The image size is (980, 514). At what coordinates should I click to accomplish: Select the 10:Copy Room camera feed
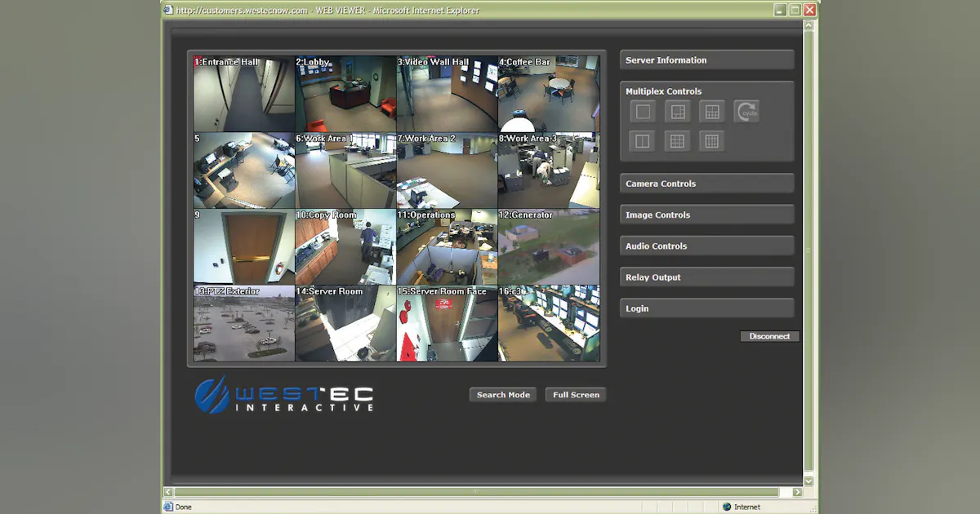point(345,247)
